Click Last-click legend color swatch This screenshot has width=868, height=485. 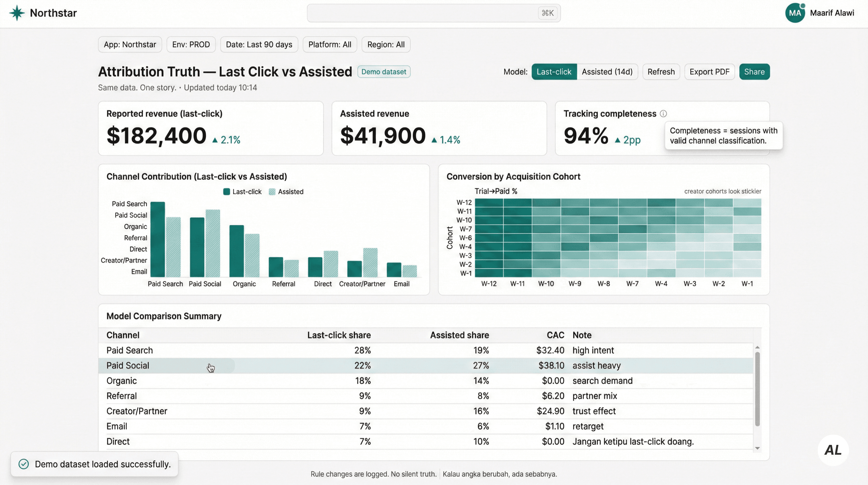point(226,192)
